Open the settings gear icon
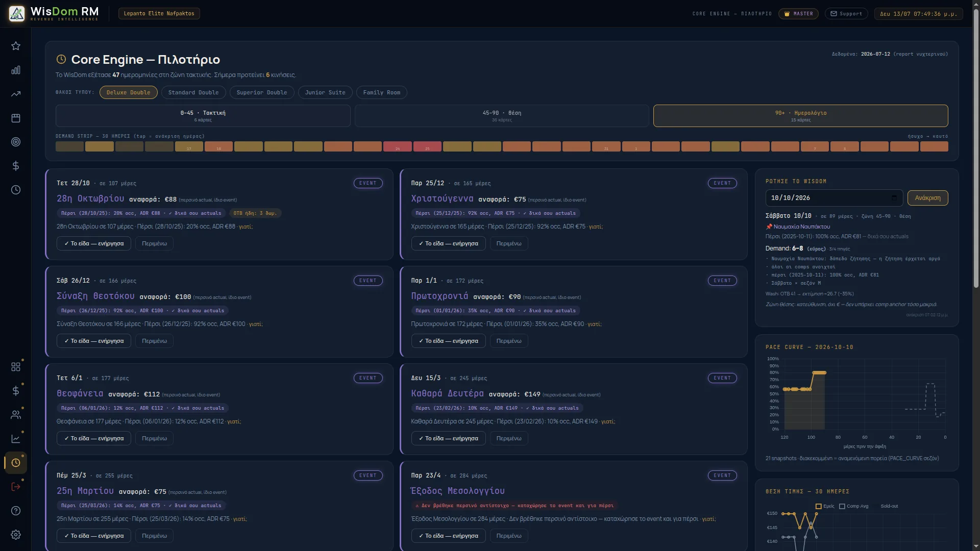 16,535
